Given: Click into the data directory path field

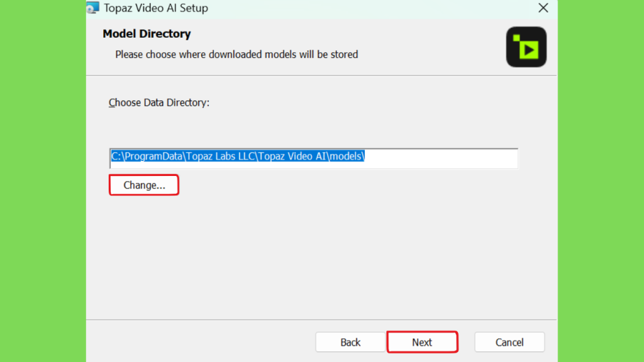Looking at the screenshot, I should [314, 158].
